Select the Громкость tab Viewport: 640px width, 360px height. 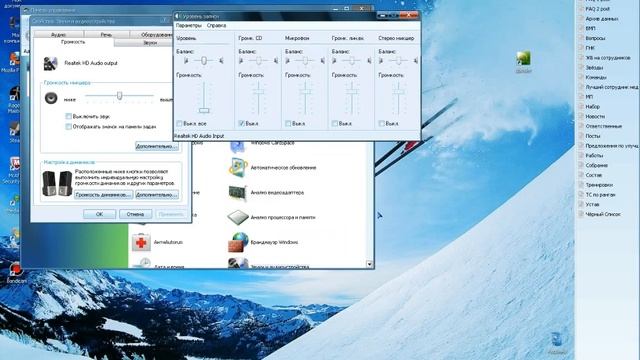(73, 42)
